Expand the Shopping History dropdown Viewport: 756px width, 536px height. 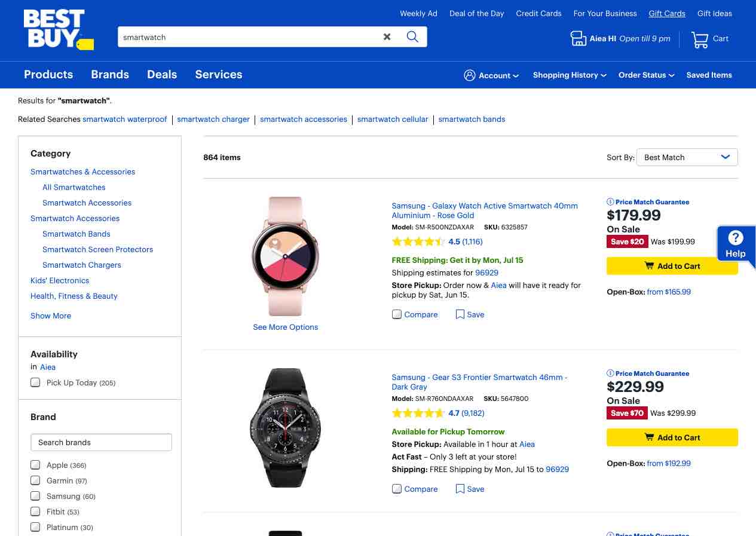[x=570, y=75]
